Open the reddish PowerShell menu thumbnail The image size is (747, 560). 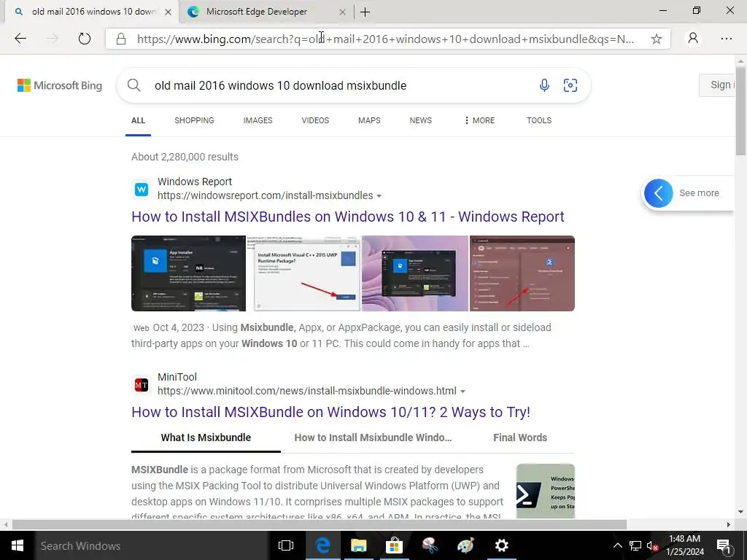click(x=522, y=273)
